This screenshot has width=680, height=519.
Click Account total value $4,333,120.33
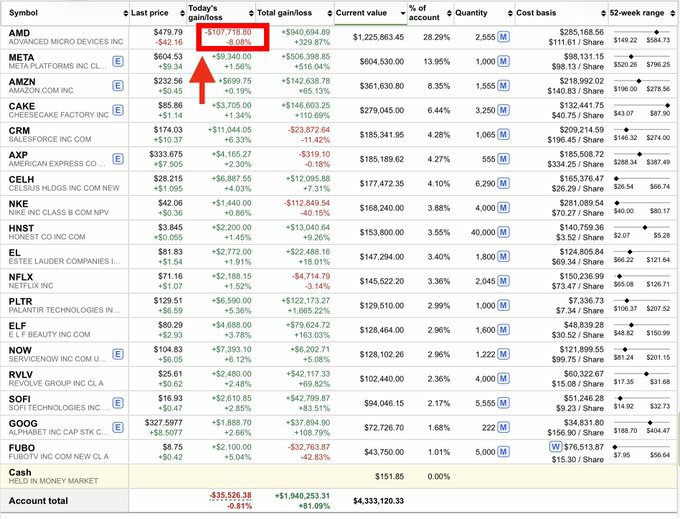[x=378, y=501]
